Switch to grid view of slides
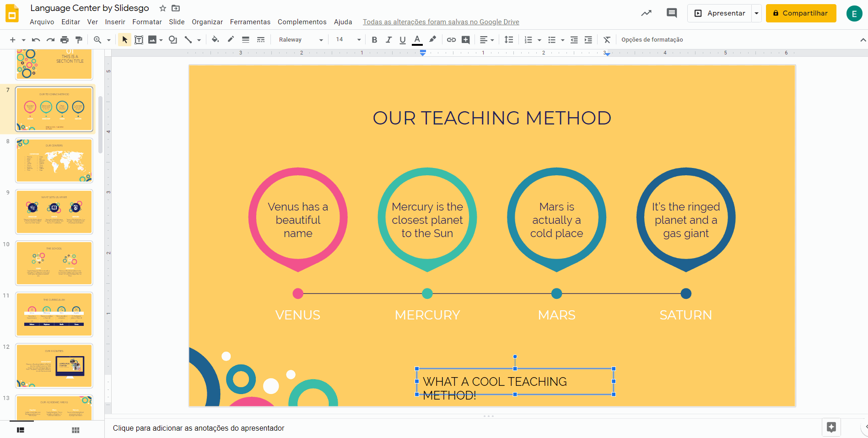868x438 pixels. tap(75, 430)
